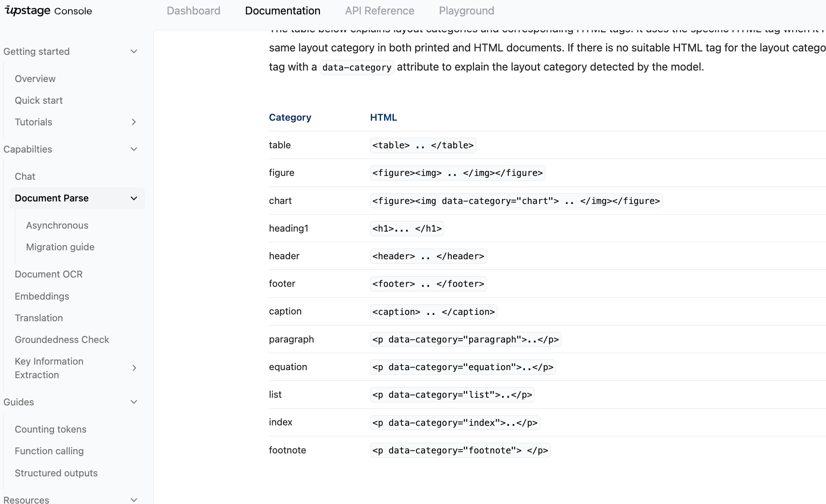Image resolution: width=826 pixels, height=504 pixels.
Task: Collapse Document Parse submenu arrow
Action: point(134,198)
